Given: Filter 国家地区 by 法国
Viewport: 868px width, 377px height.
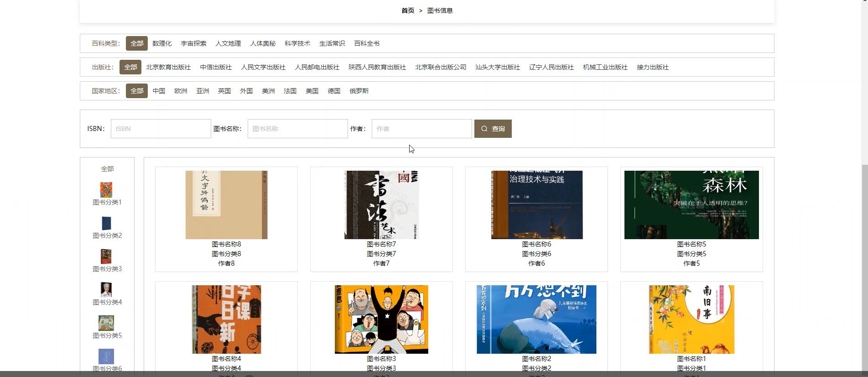Looking at the screenshot, I should (290, 91).
